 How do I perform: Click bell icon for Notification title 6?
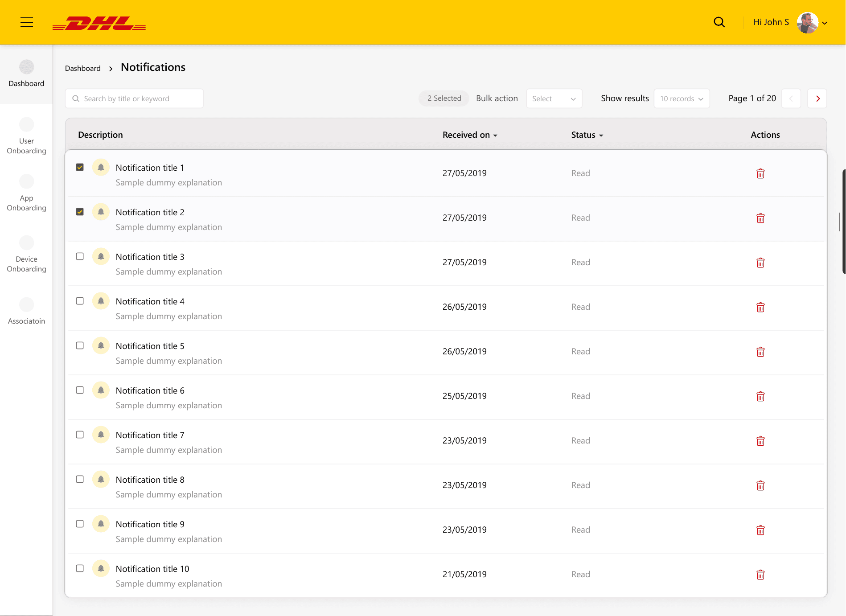tap(101, 390)
